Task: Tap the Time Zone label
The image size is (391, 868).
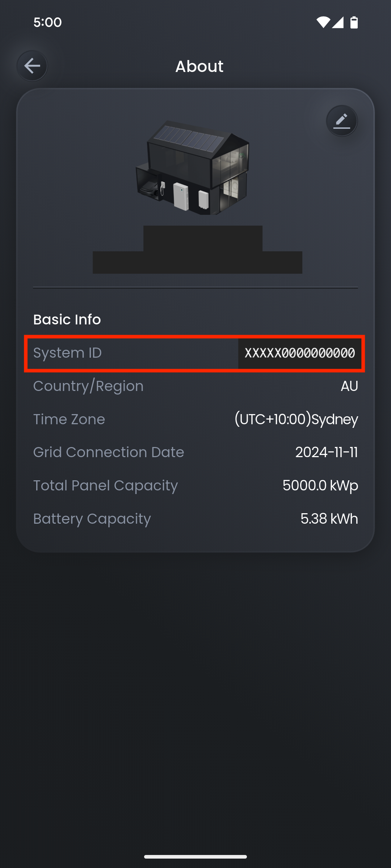Action: tap(69, 420)
